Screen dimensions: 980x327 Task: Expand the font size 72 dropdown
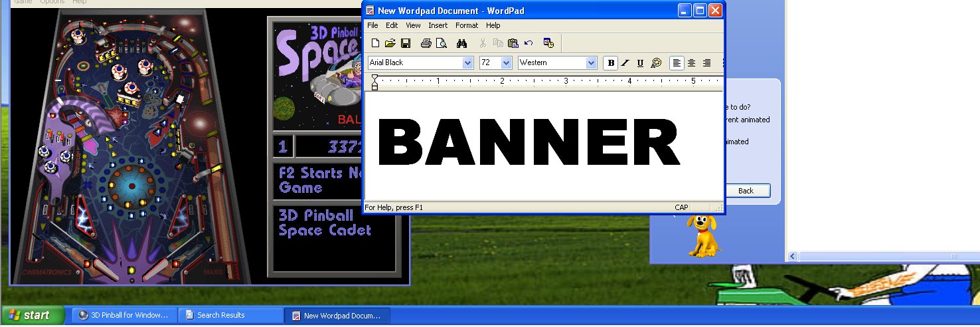[x=507, y=62]
